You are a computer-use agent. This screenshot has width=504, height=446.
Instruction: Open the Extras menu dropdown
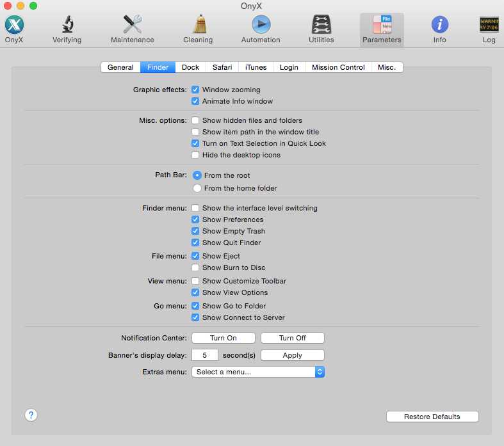pos(258,372)
